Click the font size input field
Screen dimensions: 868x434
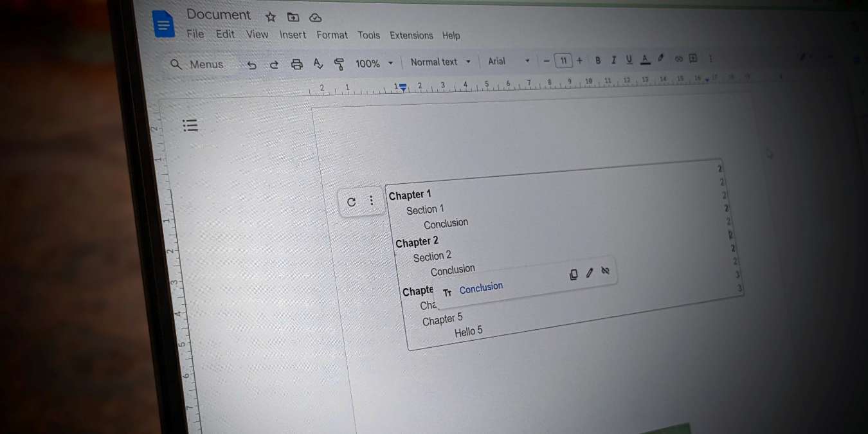(x=564, y=60)
